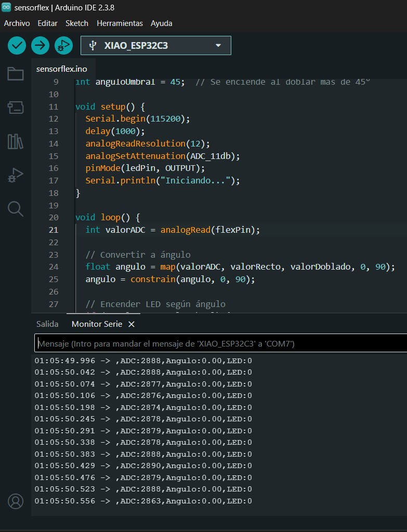
Task: Click serial output line at 01:05:50.291
Action: click(x=143, y=431)
